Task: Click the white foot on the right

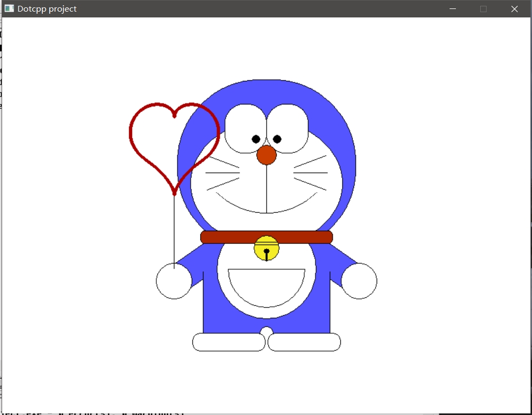Action: [x=304, y=342]
